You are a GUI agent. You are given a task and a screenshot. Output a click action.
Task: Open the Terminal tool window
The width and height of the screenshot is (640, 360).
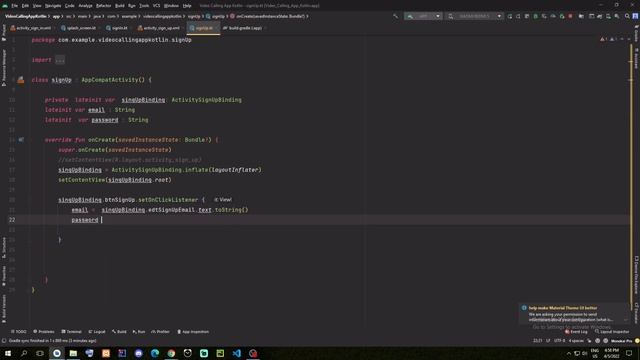[71, 332]
